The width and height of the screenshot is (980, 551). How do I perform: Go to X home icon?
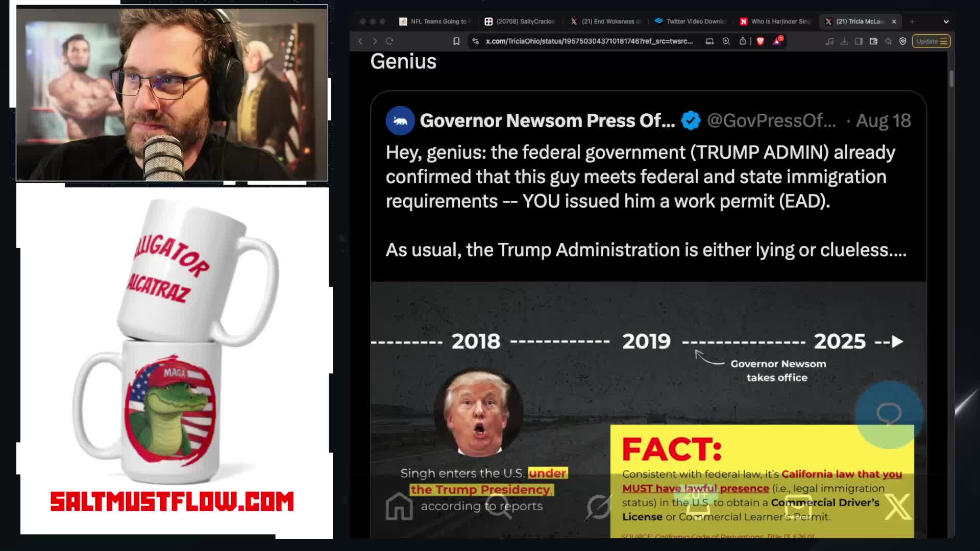pyautogui.click(x=399, y=506)
